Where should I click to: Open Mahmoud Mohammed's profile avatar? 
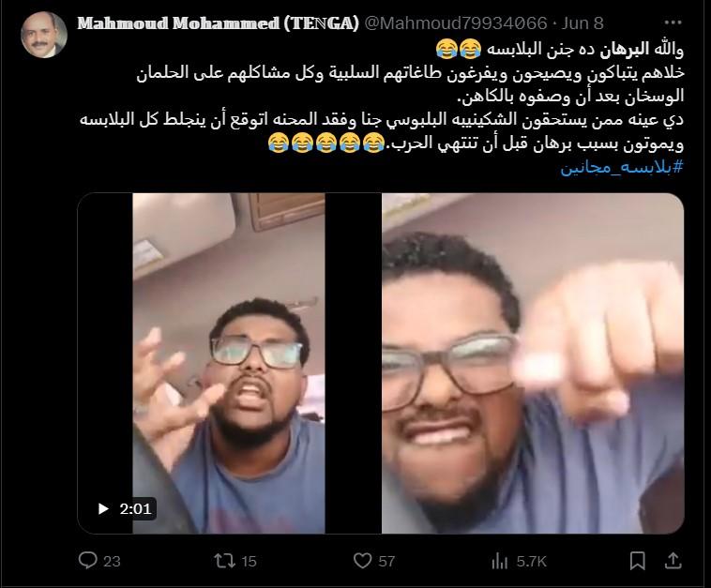(44, 35)
